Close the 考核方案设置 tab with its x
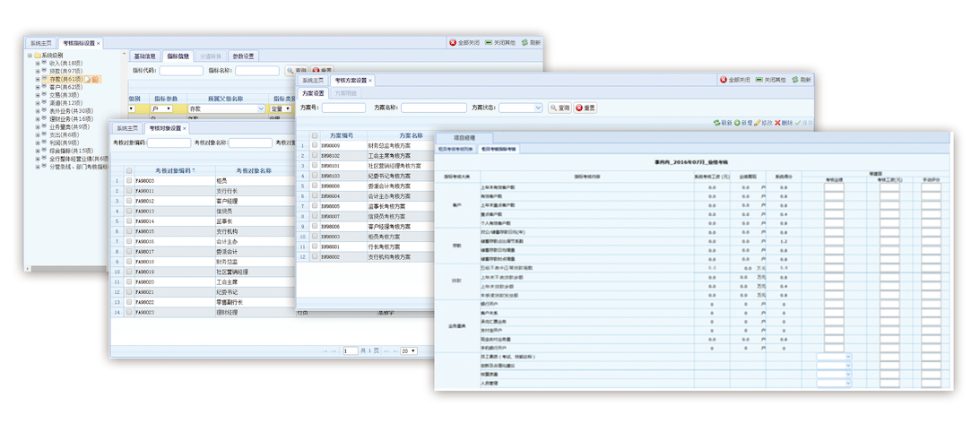 click(369, 81)
